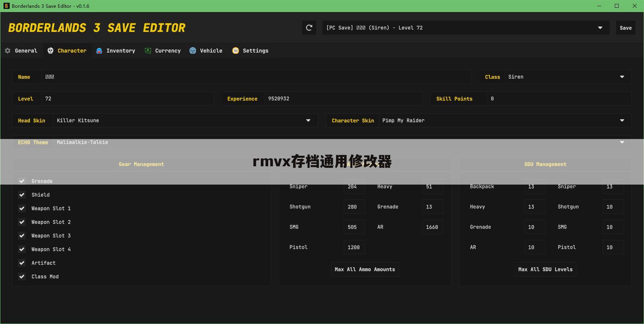Select the Vehicle tab
The height and width of the screenshot is (324, 644).
coord(206,51)
